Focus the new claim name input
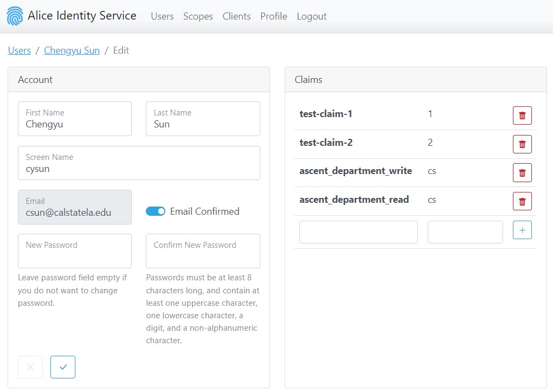The width and height of the screenshot is (553, 392). point(358,232)
